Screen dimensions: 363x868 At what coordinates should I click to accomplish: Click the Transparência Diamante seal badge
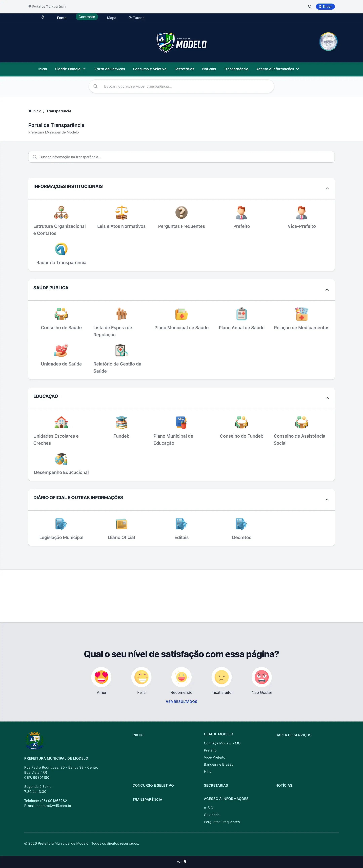328,42
